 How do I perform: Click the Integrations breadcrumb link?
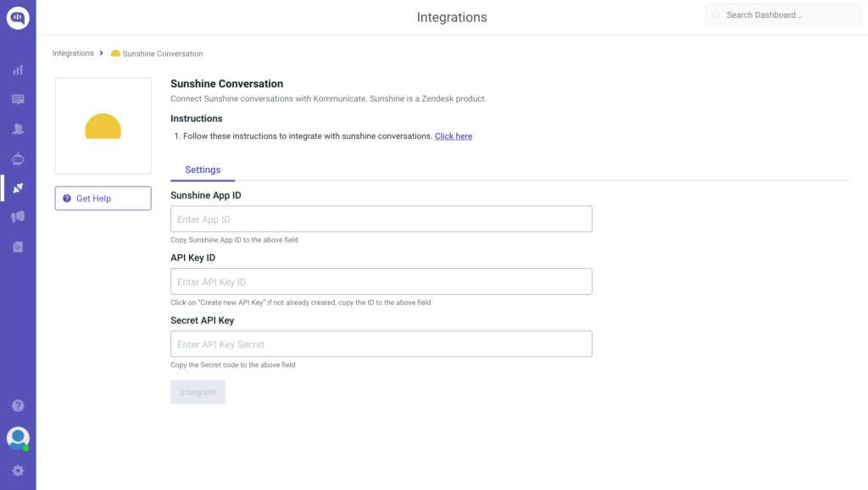coord(73,53)
